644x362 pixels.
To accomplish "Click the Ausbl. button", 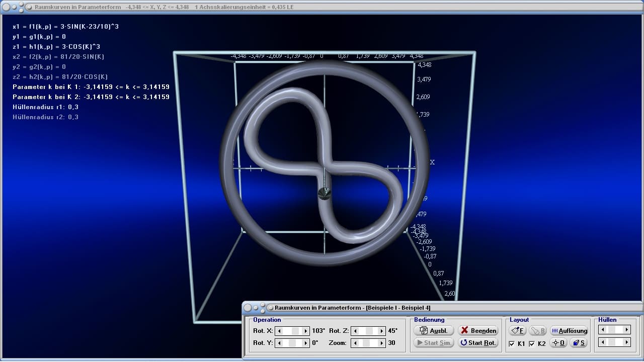I will click(x=434, y=330).
